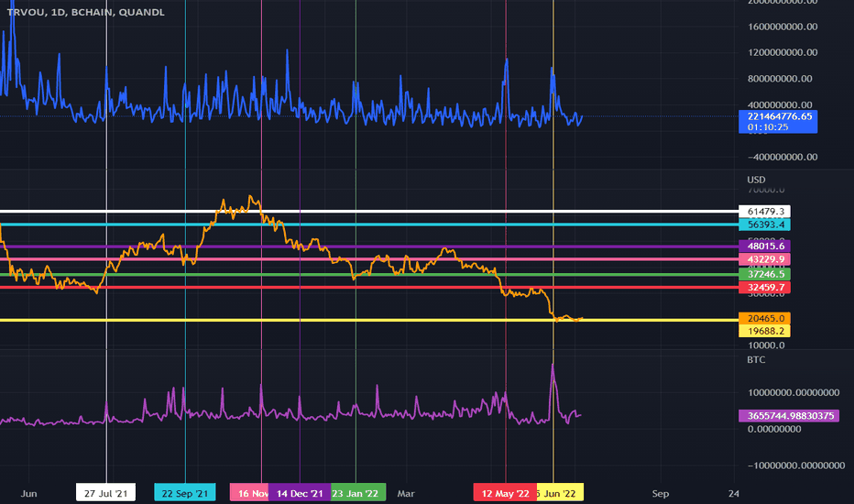Click the 12 May '22 date marker
This screenshot has width=854, height=504.
(x=505, y=493)
